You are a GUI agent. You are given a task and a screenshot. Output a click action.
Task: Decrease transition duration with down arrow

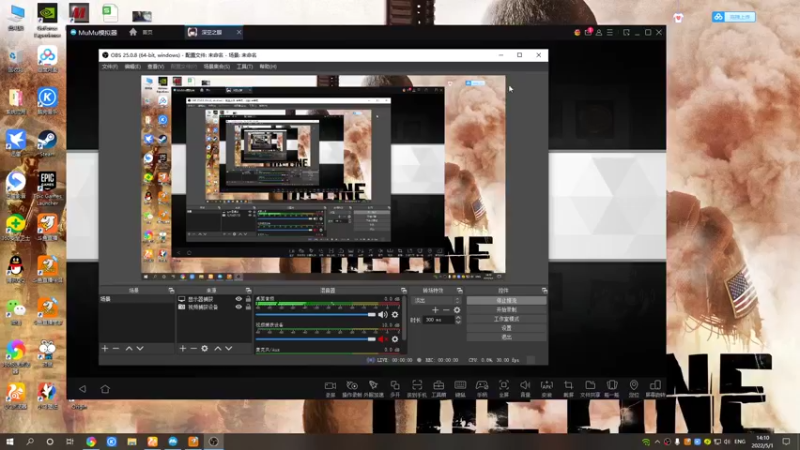[x=458, y=322]
